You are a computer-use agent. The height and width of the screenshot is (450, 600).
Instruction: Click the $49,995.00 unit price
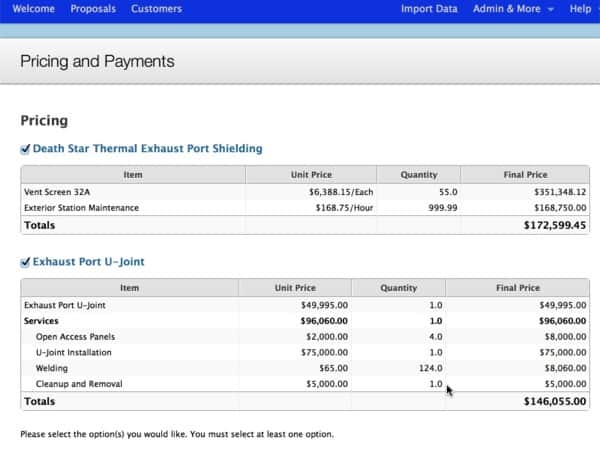tap(324, 305)
